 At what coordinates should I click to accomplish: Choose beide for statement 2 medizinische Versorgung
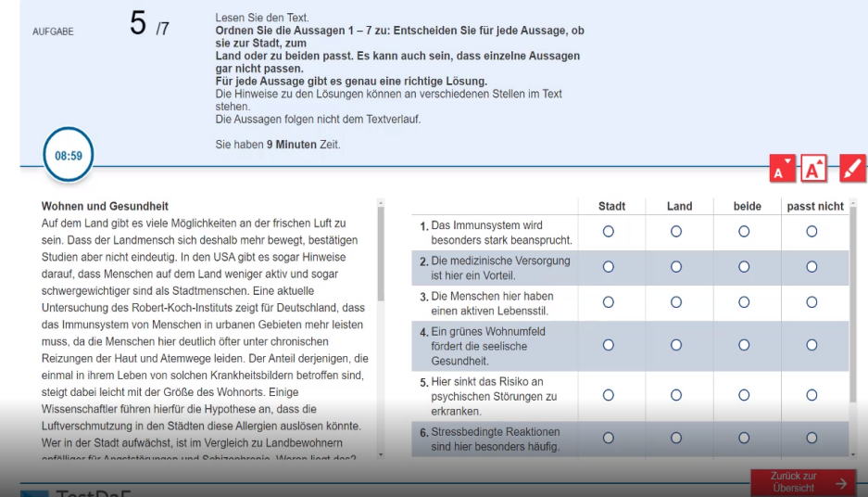click(744, 267)
